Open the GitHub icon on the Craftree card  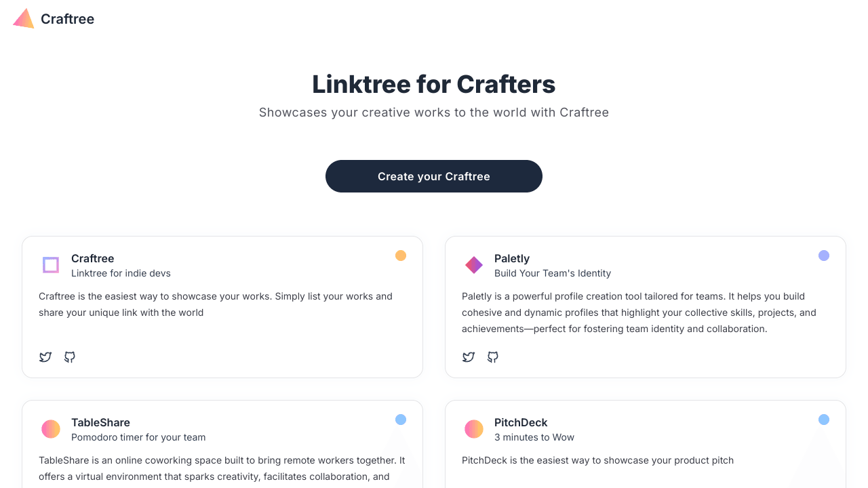click(x=69, y=357)
